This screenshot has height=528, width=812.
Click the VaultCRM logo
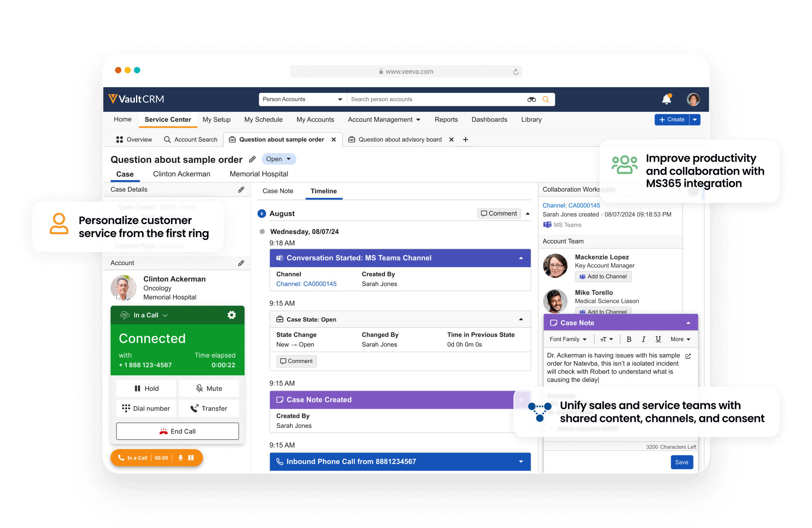pyautogui.click(x=136, y=99)
